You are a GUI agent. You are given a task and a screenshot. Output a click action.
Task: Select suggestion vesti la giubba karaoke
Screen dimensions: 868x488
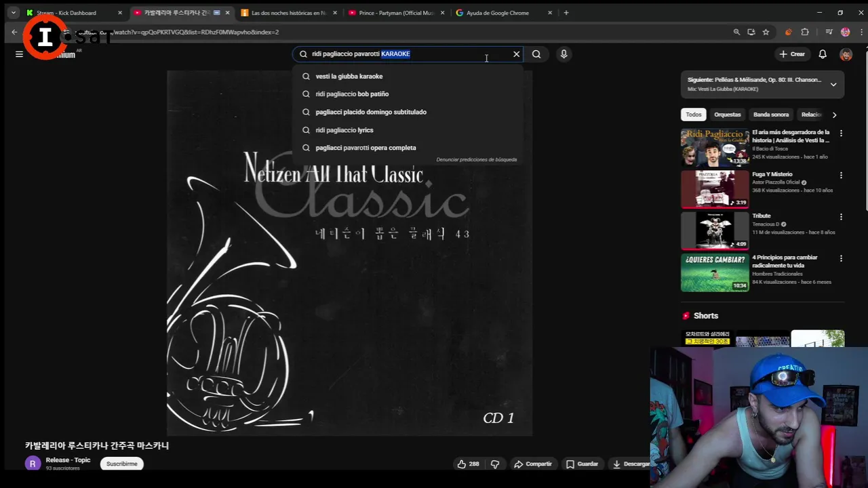(408, 77)
